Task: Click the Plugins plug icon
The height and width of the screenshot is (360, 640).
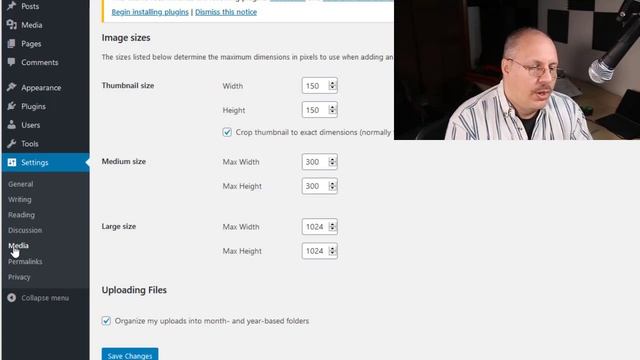Action: 11,106
